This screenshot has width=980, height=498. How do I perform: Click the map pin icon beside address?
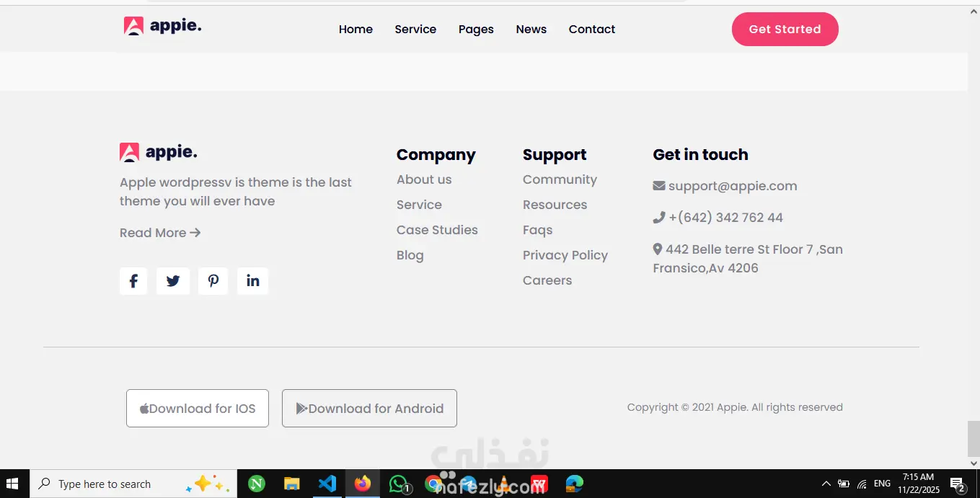pos(658,249)
